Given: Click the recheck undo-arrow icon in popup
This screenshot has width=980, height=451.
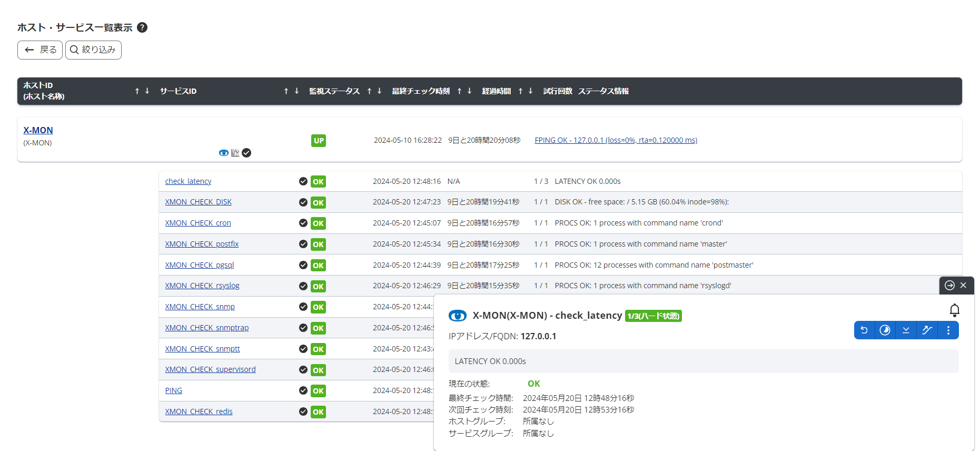Looking at the screenshot, I should pos(864,330).
